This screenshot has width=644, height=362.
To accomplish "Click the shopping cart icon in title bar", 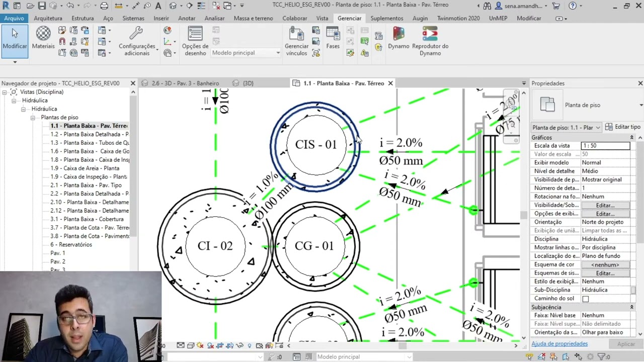I will pos(556,6).
